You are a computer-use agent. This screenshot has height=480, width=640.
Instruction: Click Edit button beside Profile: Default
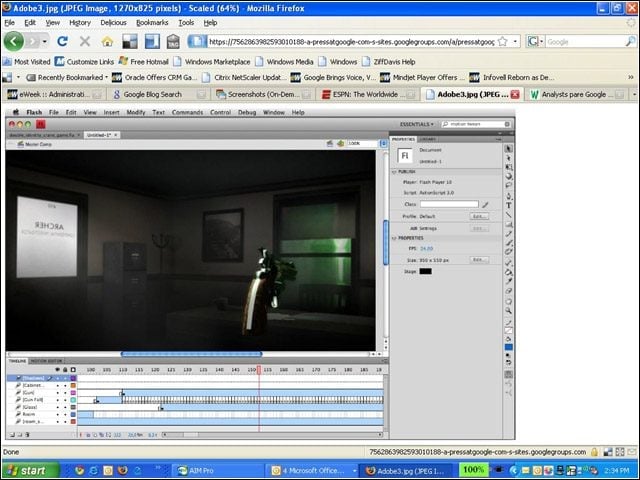point(479,216)
